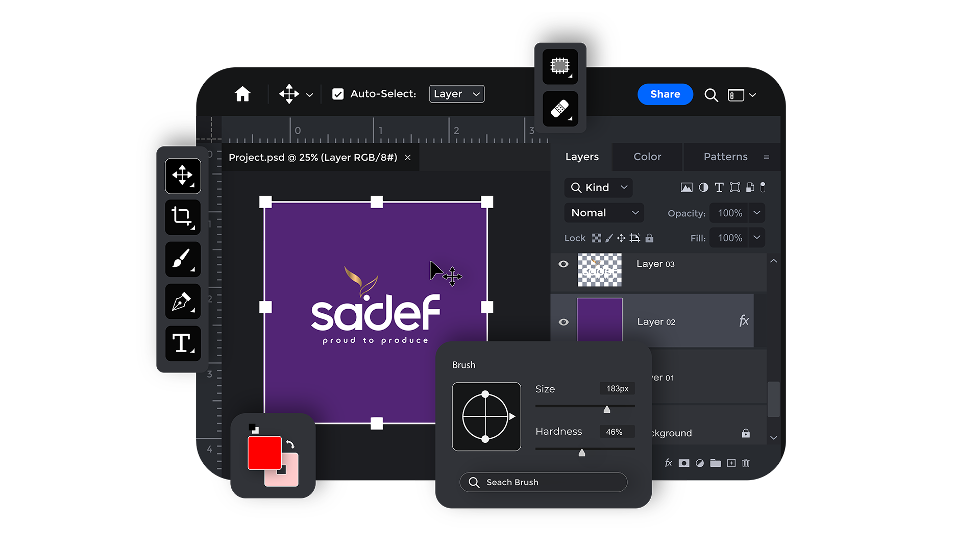Select the Crop tool

182,217
